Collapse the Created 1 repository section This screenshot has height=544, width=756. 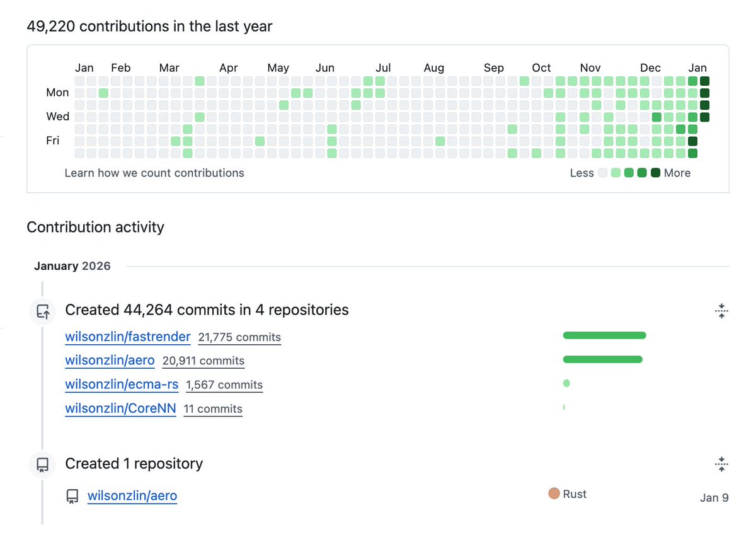click(x=721, y=465)
